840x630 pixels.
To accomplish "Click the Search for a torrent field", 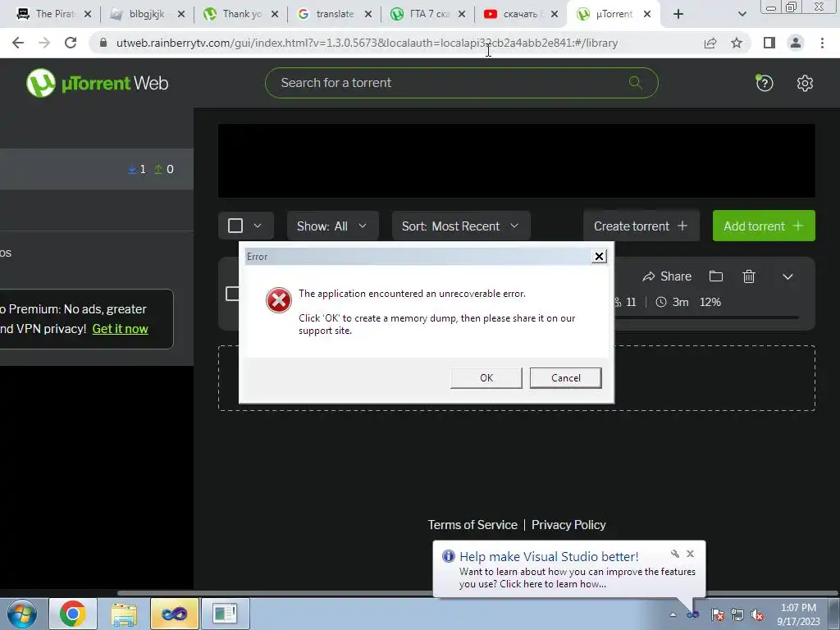I will coord(461,83).
